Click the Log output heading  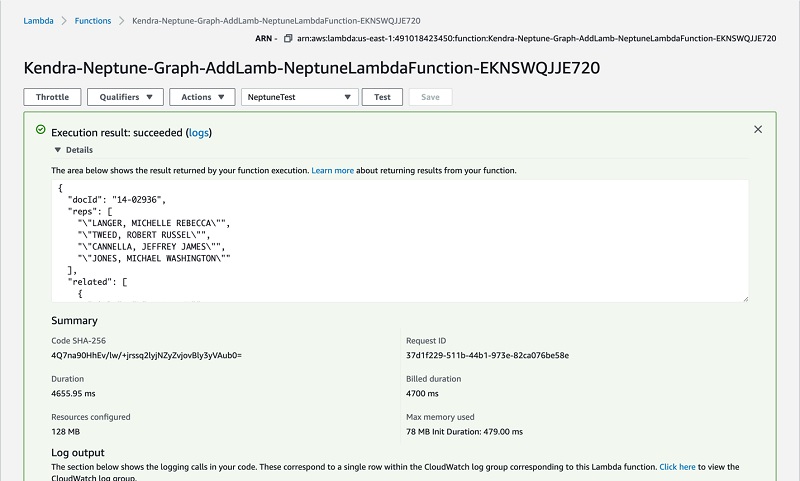click(78, 452)
